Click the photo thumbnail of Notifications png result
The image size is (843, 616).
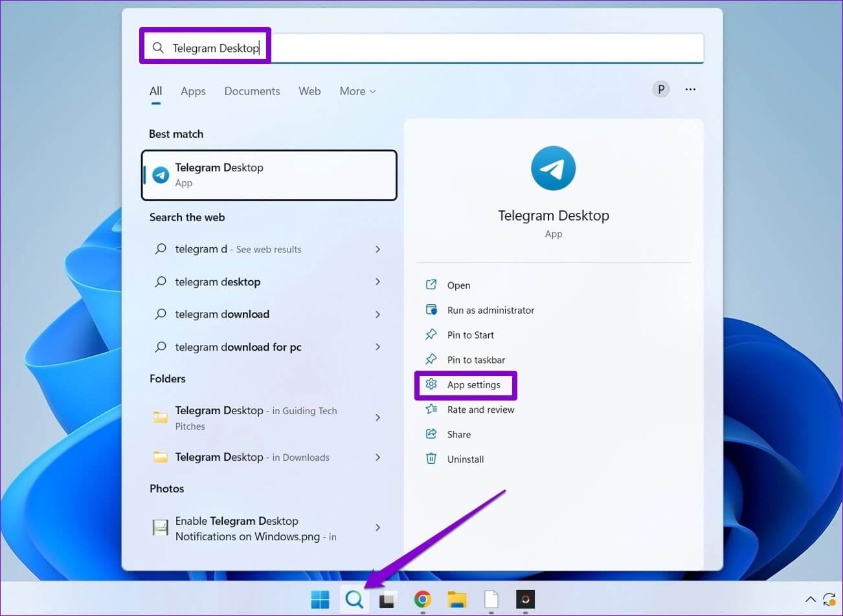pyautogui.click(x=161, y=528)
